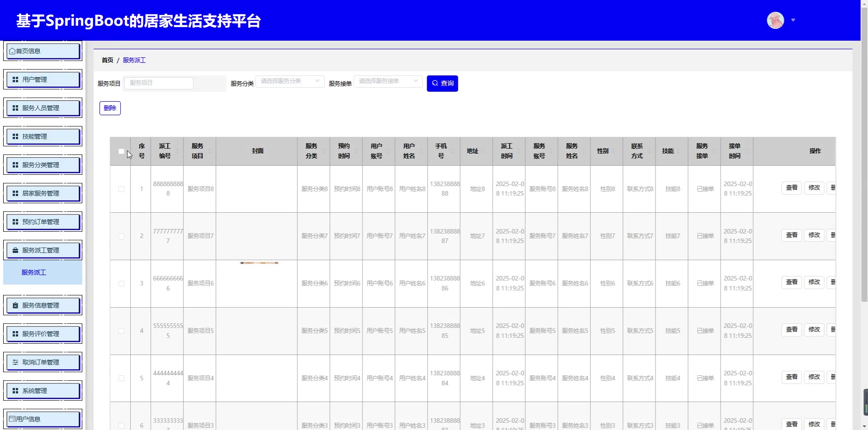Viewport: 868px width, 430px height.
Task: Sort the table by the 接单时间 column header
Action: click(x=736, y=151)
